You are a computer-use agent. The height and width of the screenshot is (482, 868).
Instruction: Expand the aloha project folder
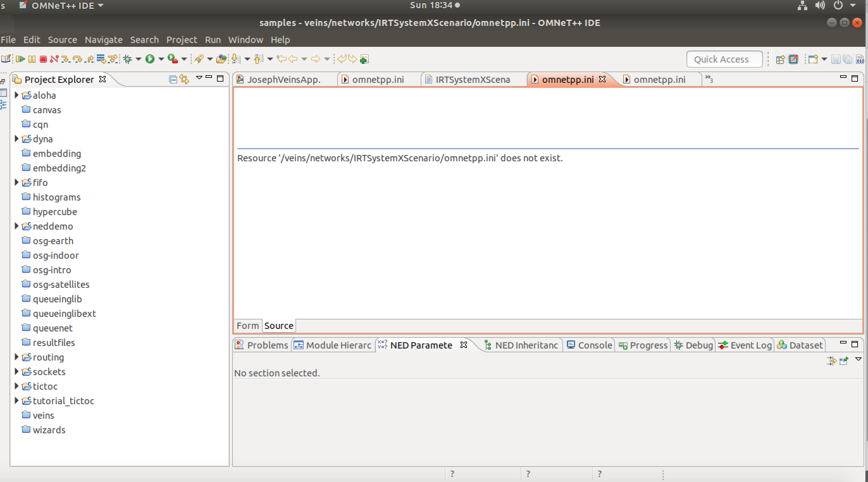(16, 95)
